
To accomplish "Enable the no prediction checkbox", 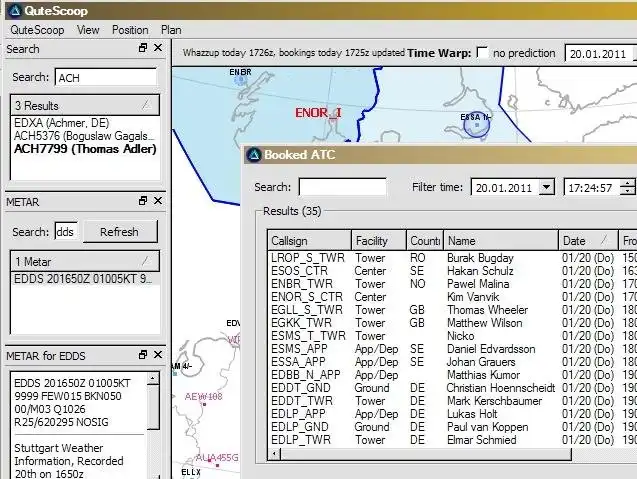I will tap(482, 53).
